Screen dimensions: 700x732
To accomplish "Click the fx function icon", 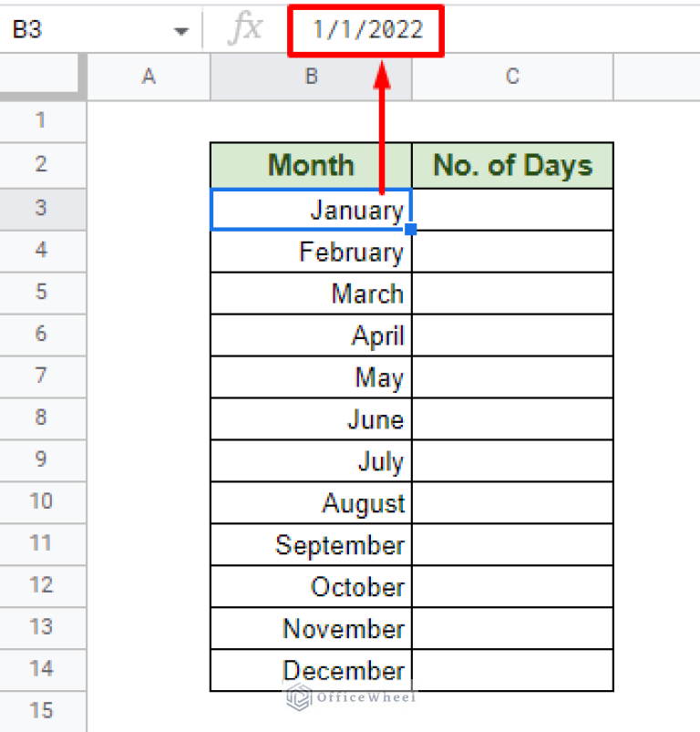I will tap(243, 30).
